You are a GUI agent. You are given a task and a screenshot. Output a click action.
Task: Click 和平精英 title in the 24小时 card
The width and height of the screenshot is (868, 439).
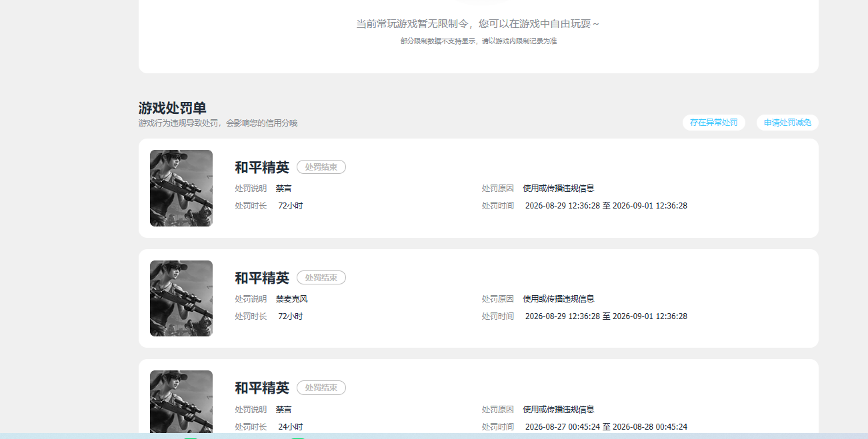pyautogui.click(x=262, y=388)
